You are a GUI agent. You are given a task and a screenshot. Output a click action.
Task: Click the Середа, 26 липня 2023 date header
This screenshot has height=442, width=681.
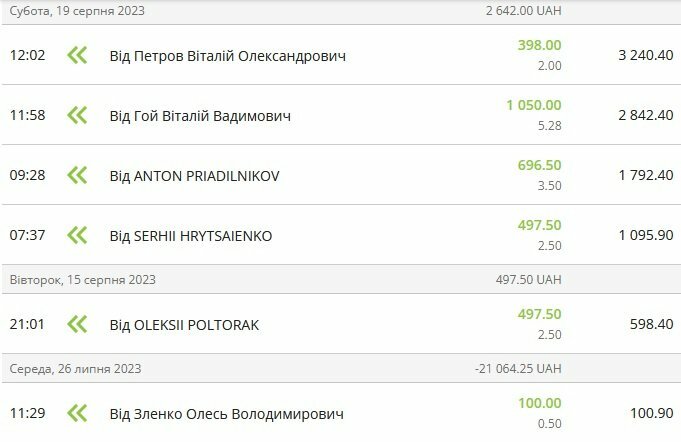pyautogui.click(x=75, y=368)
